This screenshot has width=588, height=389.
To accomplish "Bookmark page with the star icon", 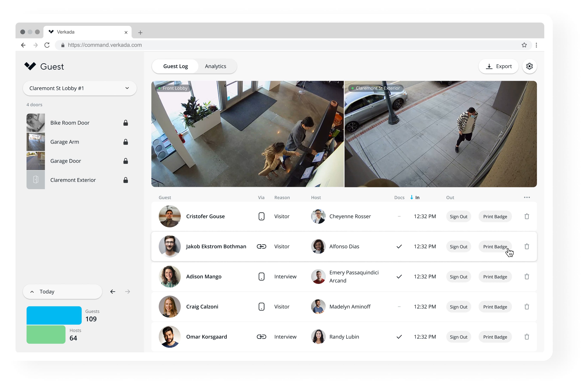I will [x=524, y=45].
